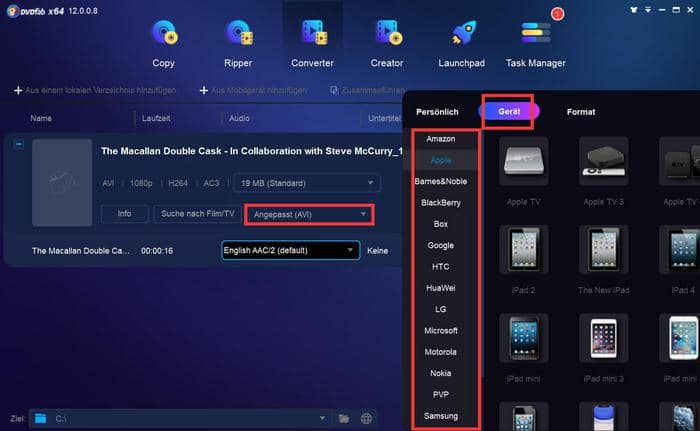Viewport: 700px width, 431px height.
Task: Click the Keine subtitle option
Action: pyautogui.click(x=378, y=251)
